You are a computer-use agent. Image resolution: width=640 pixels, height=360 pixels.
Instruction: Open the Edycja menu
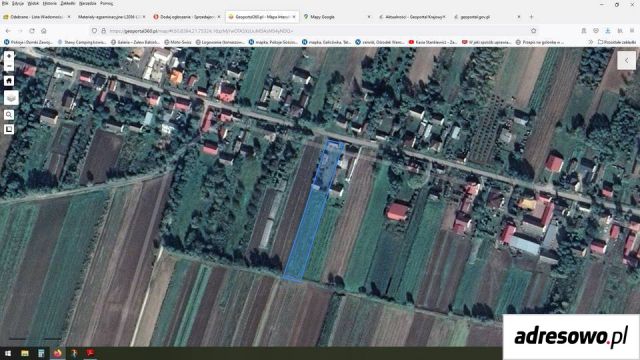click(x=18, y=3)
